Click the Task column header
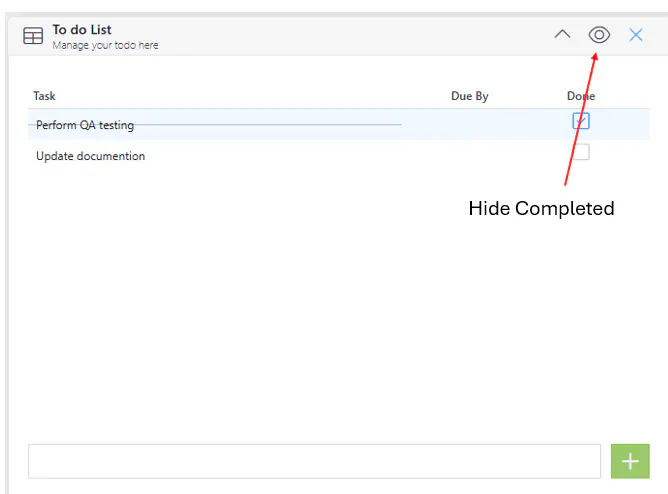The height and width of the screenshot is (494, 668). (44, 96)
